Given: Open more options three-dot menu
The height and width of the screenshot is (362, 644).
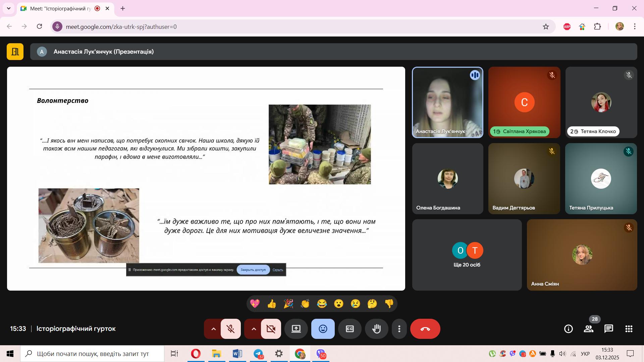Looking at the screenshot, I should pos(399,329).
